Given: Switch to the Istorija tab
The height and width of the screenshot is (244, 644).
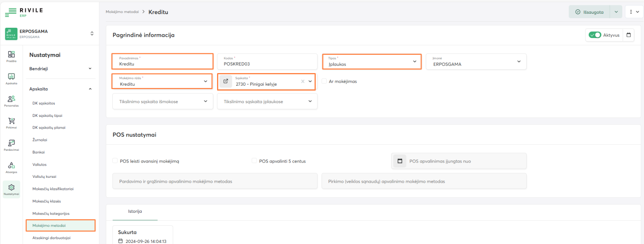Looking at the screenshot, I should click(135, 212).
